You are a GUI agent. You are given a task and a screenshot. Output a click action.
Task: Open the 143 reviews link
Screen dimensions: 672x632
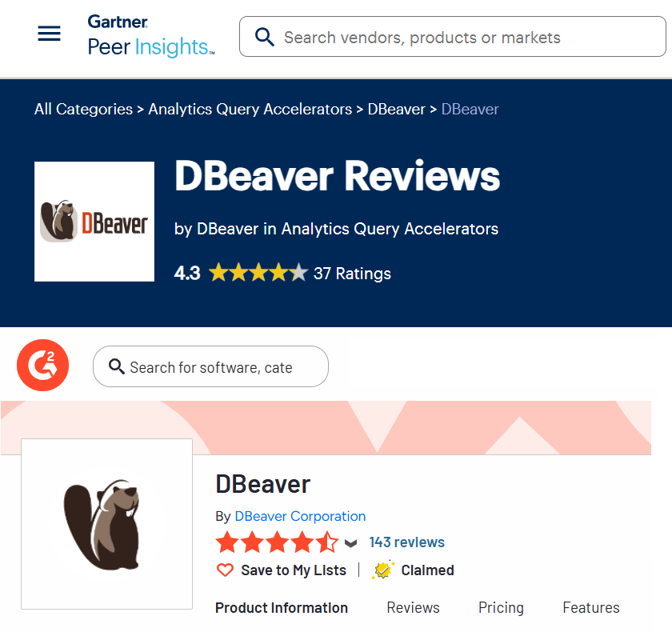tap(406, 542)
